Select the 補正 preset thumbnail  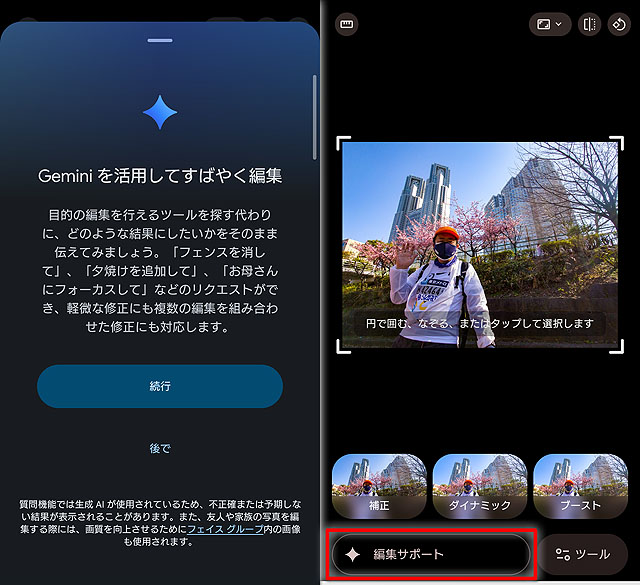379,486
